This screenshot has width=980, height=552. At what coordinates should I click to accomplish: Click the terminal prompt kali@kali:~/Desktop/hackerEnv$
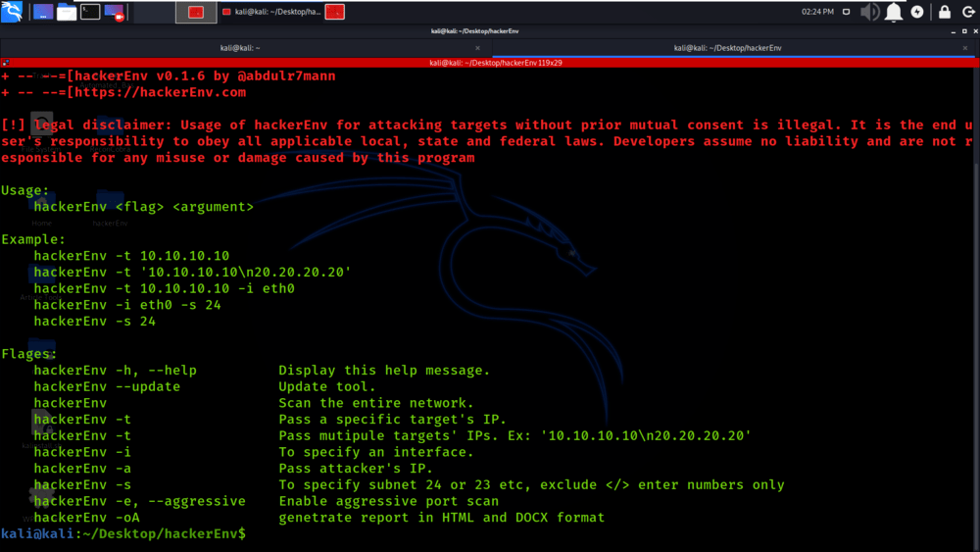123,534
